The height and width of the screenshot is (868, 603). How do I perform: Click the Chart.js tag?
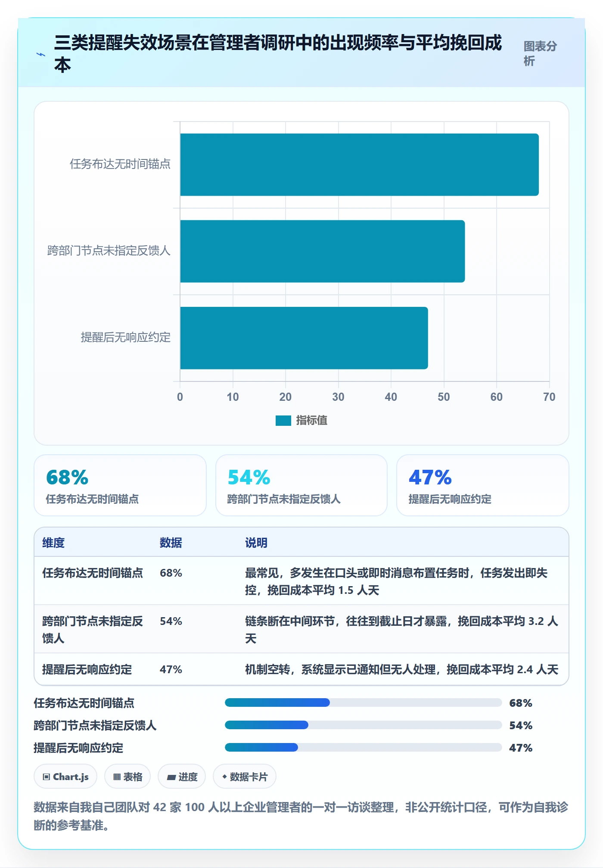pyautogui.click(x=65, y=777)
